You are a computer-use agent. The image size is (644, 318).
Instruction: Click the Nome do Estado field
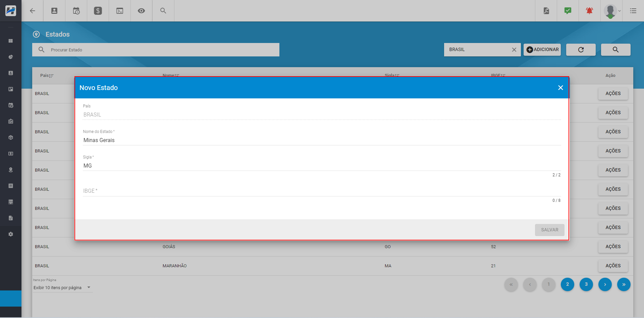[x=322, y=140]
